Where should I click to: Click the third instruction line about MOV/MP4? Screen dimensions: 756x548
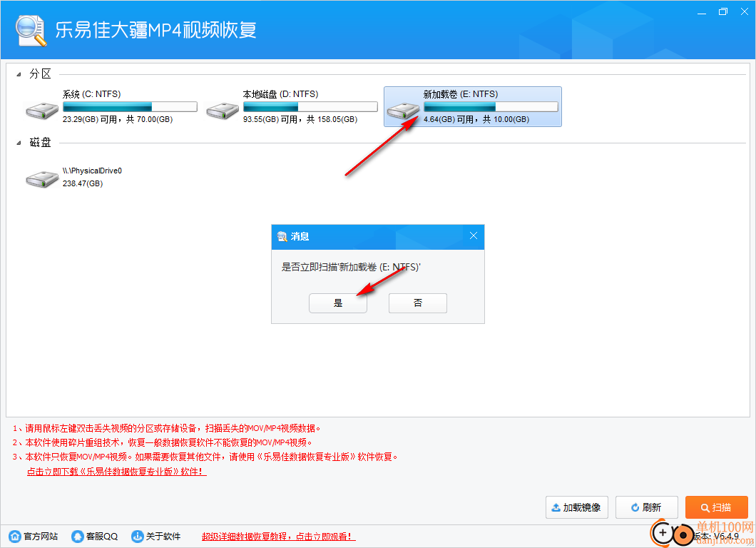point(205,457)
